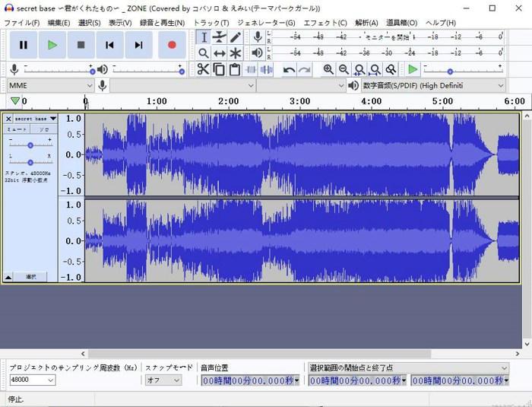The height and width of the screenshot is (407, 532).
Task: Click Play-at-speed green button
Action: (x=413, y=69)
